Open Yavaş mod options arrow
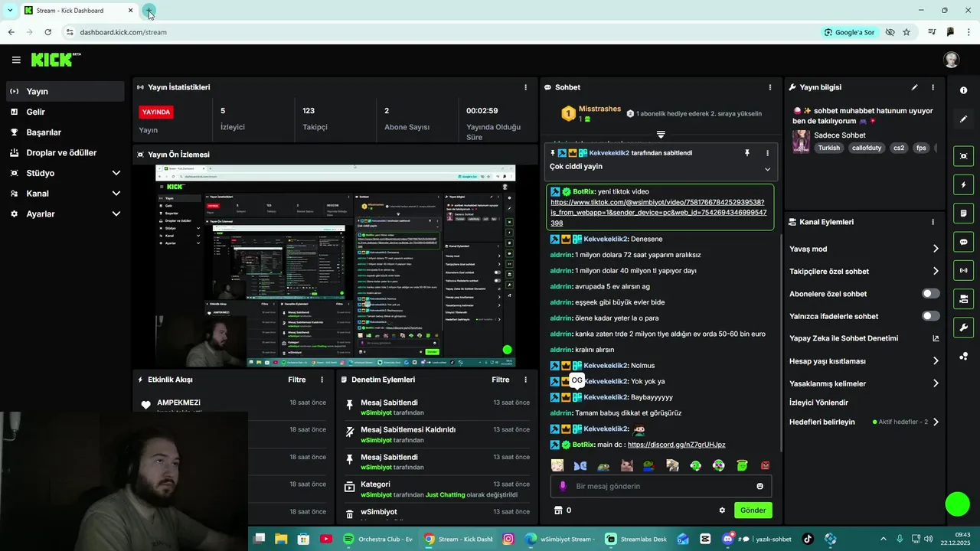Image resolution: width=980 pixels, height=551 pixels. pos(936,249)
